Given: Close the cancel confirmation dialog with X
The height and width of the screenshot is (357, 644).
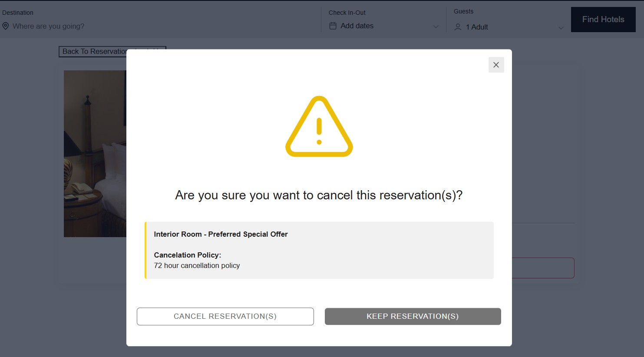Looking at the screenshot, I should pos(496,65).
